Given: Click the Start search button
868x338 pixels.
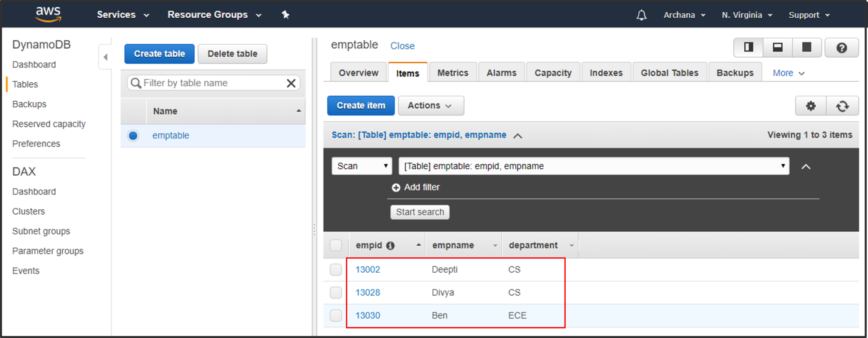Looking at the screenshot, I should (420, 212).
